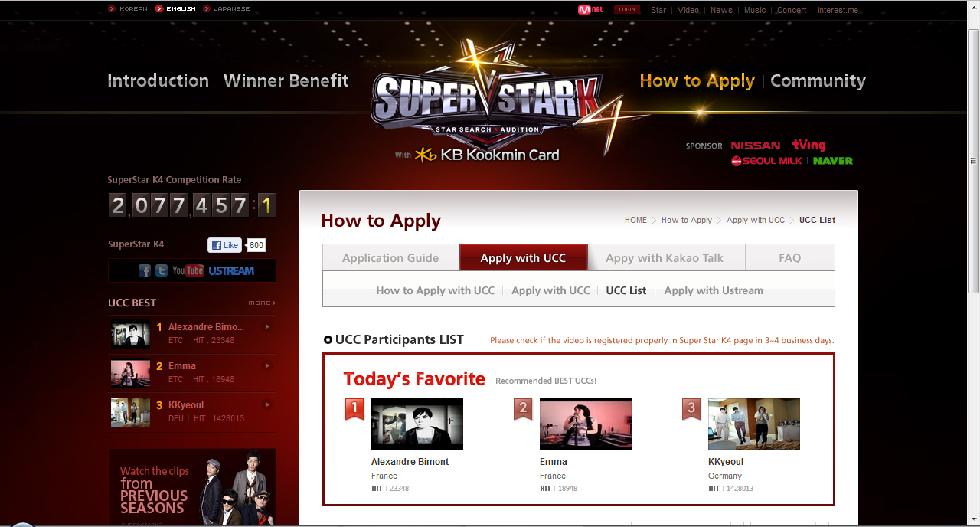Image resolution: width=980 pixels, height=527 pixels.
Task: Open Emma's video thumbnail in Today's Favorite
Action: [x=586, y=424]
